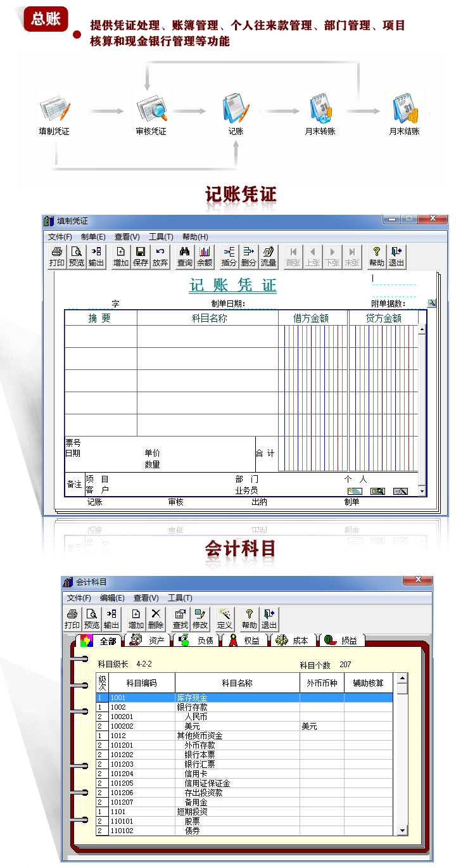Switch to 资产 tab
475x868 pixels.
148,640
